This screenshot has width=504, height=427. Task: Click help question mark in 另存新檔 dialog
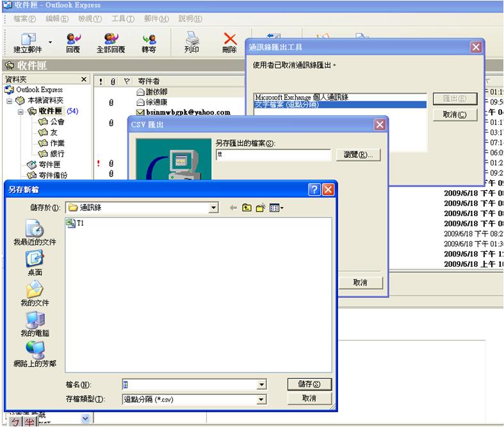coord(314,190)
